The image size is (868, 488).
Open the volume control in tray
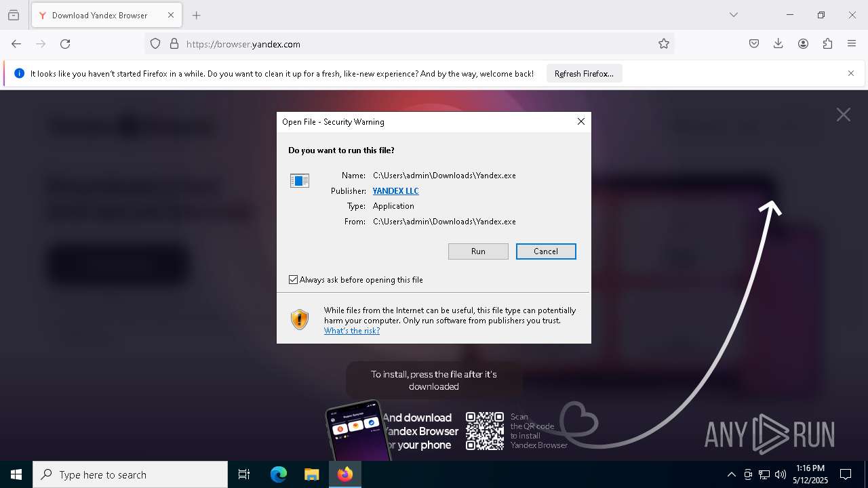pos(781,474)
